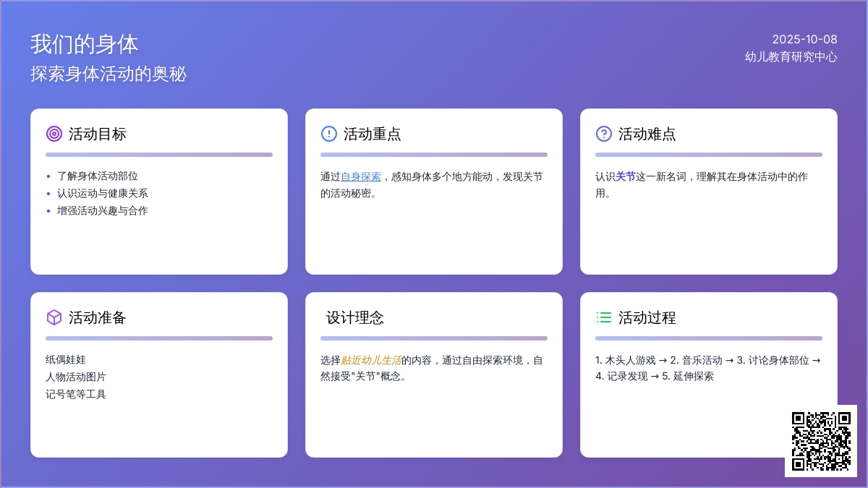
Task: Click the italic 贴近幼儿生活 text
Action: click(371, 359)
